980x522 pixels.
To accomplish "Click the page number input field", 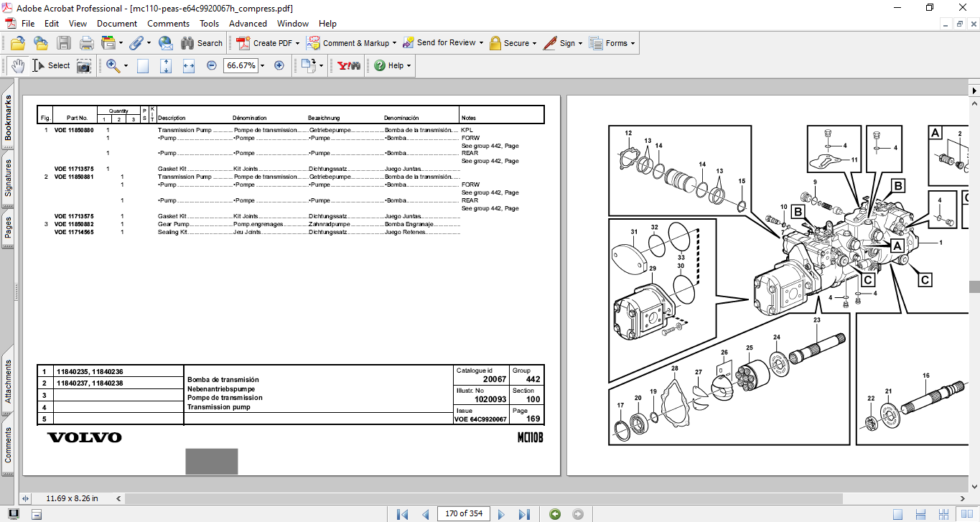I will pos(463,514).
